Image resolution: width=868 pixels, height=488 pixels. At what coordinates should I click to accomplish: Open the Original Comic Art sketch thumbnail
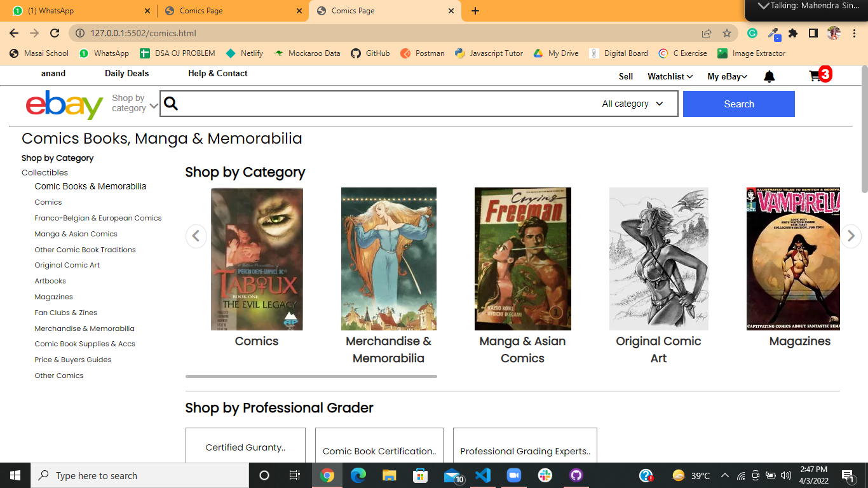[x=659, y=259]
